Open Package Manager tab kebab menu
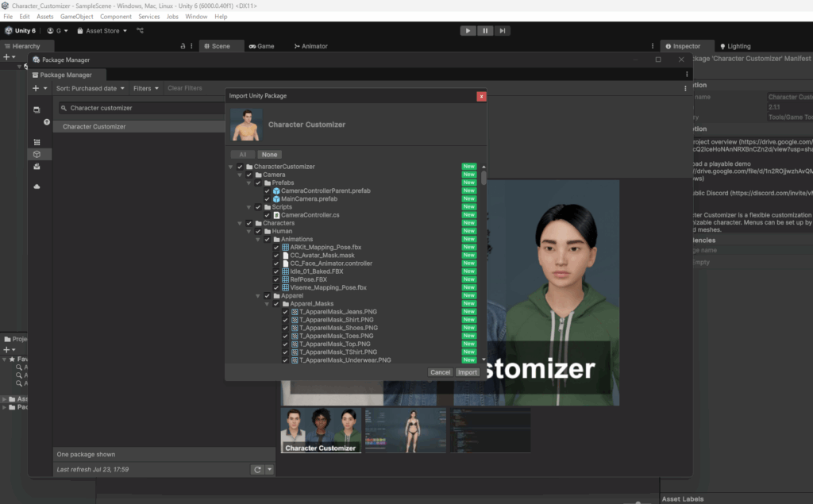Screen dimensions: 813x504 click(x=687, y=75)
